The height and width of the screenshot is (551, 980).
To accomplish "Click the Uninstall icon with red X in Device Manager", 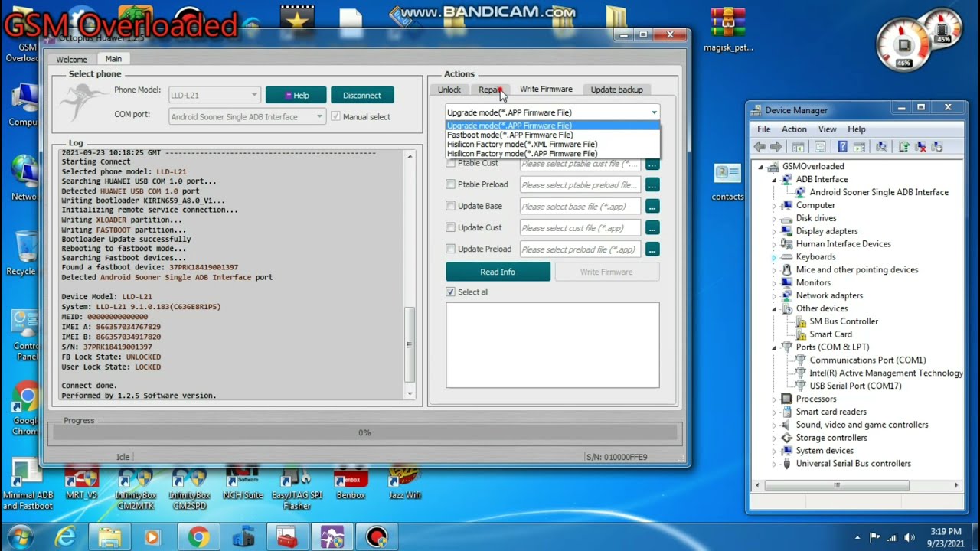I will click(x=920, y=147).
